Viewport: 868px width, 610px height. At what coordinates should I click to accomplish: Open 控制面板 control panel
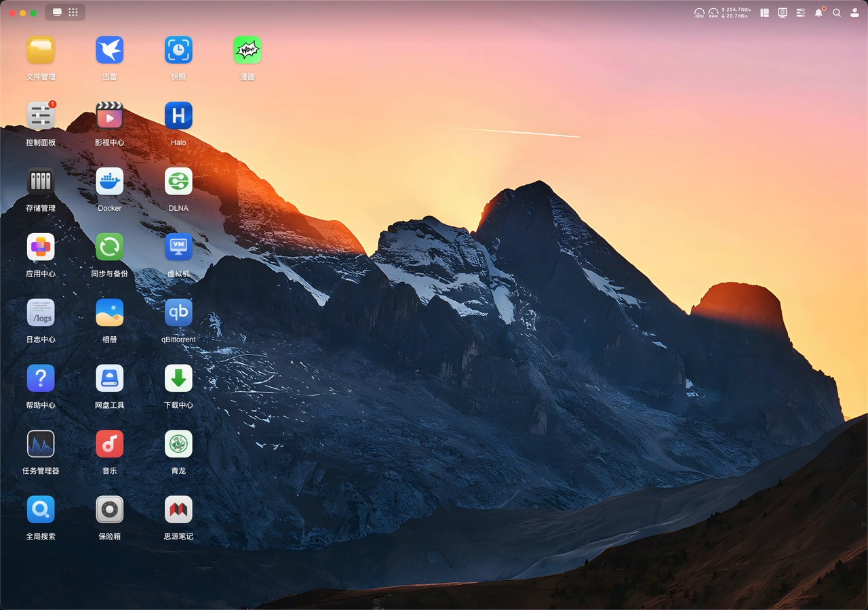[x=41, y=116]
